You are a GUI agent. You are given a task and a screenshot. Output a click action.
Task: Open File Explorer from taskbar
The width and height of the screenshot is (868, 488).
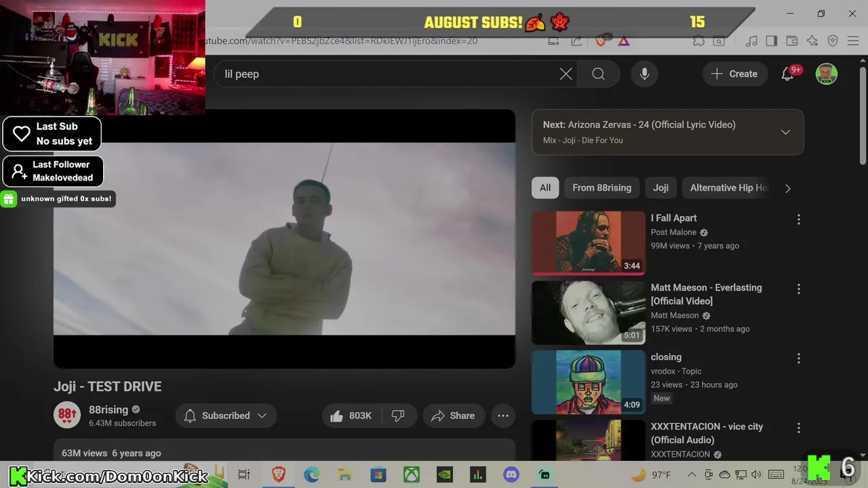coord(344,474)
